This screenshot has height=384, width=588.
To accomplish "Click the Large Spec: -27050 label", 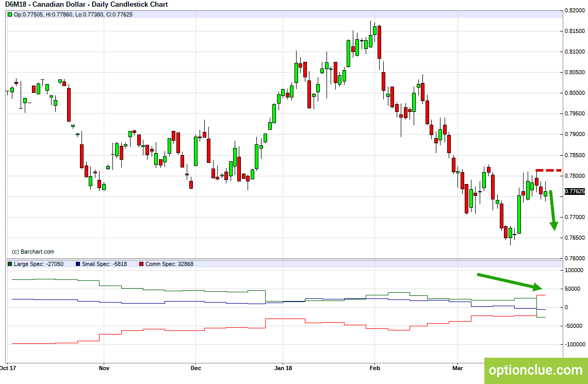I will (39, 264).
